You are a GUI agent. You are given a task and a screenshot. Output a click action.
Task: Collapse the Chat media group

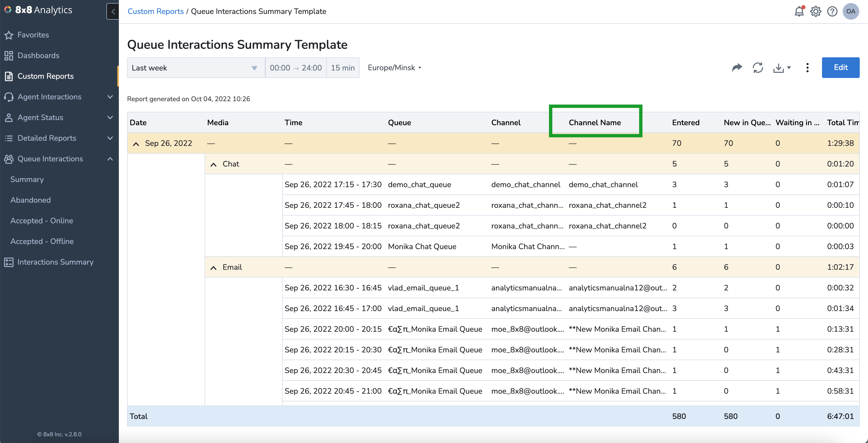(x=213, y=164)
